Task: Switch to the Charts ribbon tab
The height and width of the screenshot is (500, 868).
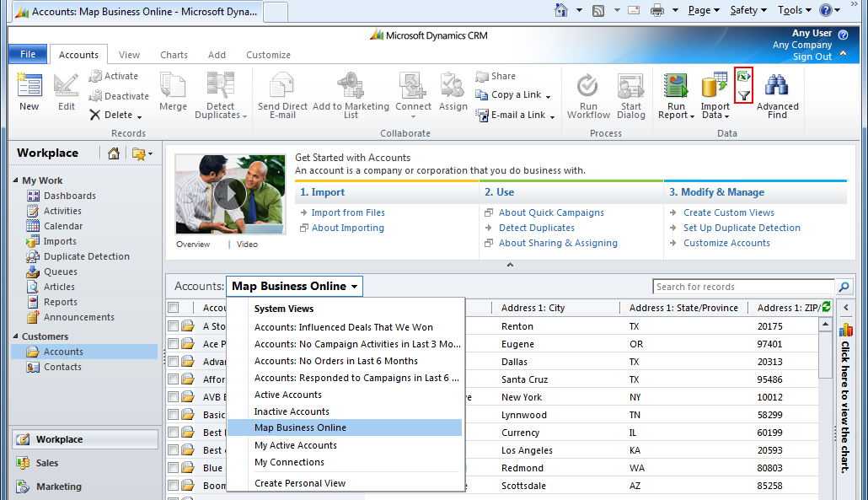Action: click(x=174, y=55)
